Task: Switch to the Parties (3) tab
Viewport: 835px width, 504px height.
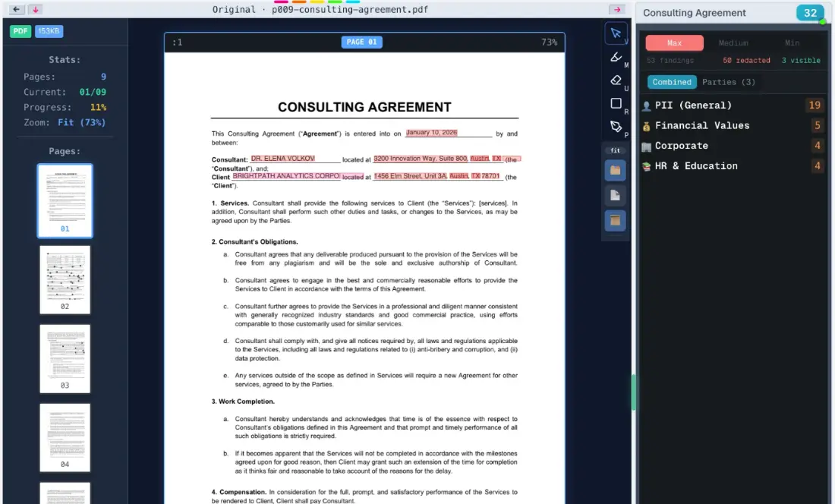Action: tap(729, 82)
